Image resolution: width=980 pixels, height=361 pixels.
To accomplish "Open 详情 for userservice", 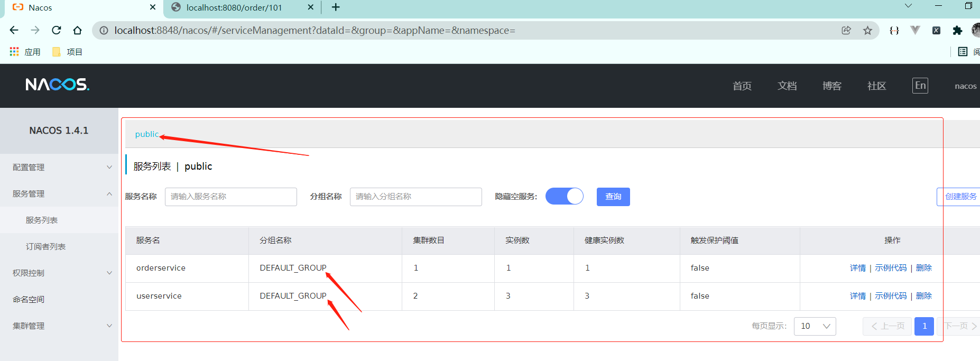I will tap(858, 296).
